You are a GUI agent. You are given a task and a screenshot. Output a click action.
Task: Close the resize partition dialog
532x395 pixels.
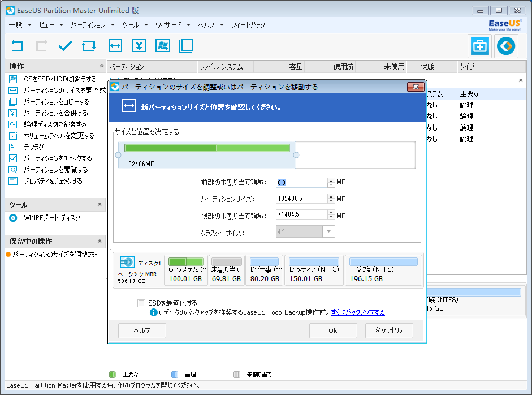(416, 87)
